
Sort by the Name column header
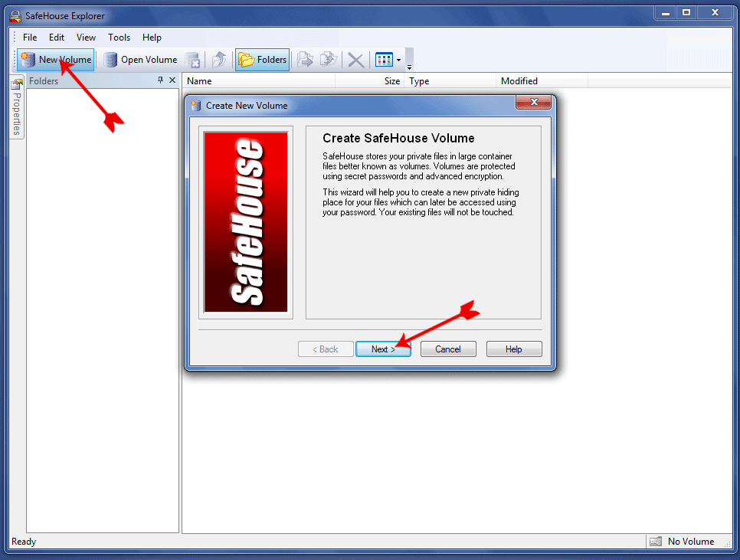259,81
